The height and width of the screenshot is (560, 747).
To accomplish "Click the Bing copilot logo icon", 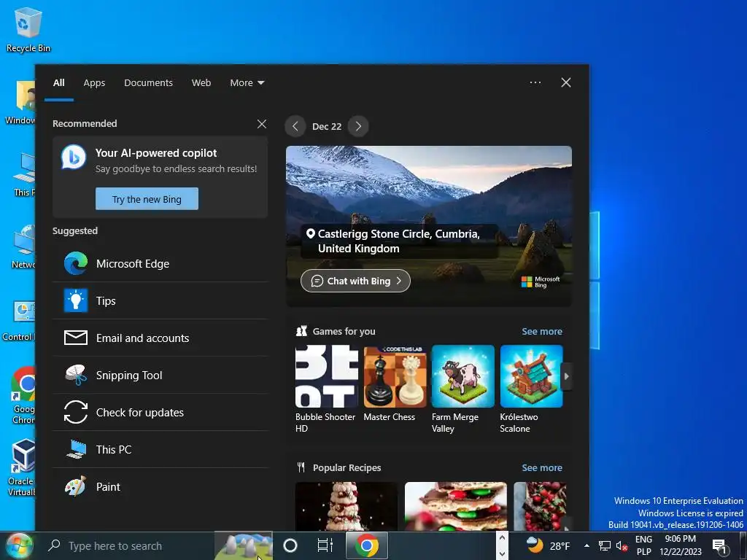I will pyautogui.click(x=74, y=157).
